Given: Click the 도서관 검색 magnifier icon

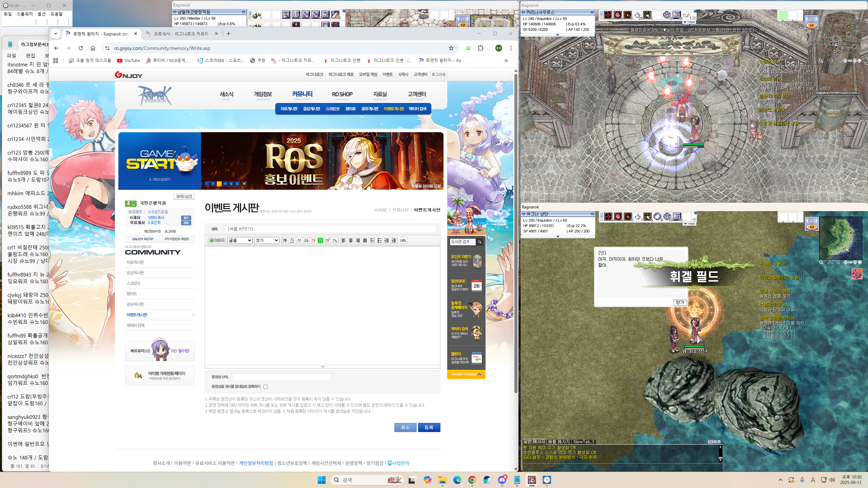Looking at the screenshot, I should 479,242.
